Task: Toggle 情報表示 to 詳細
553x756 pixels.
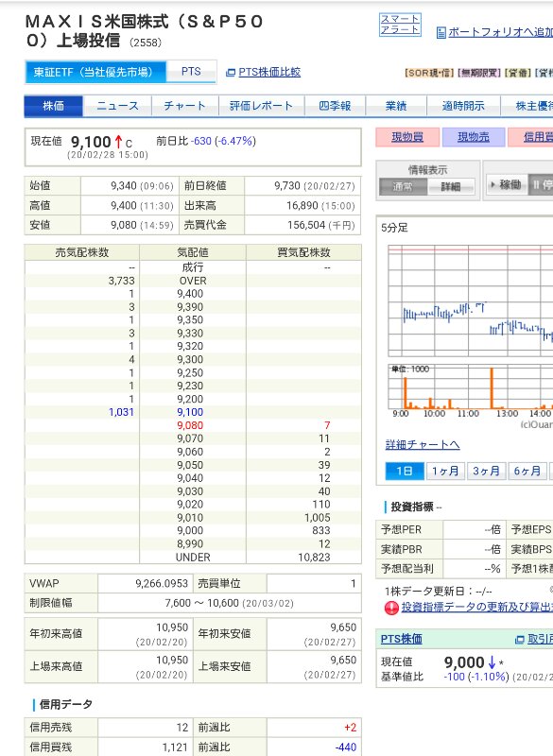Action: 451,186
